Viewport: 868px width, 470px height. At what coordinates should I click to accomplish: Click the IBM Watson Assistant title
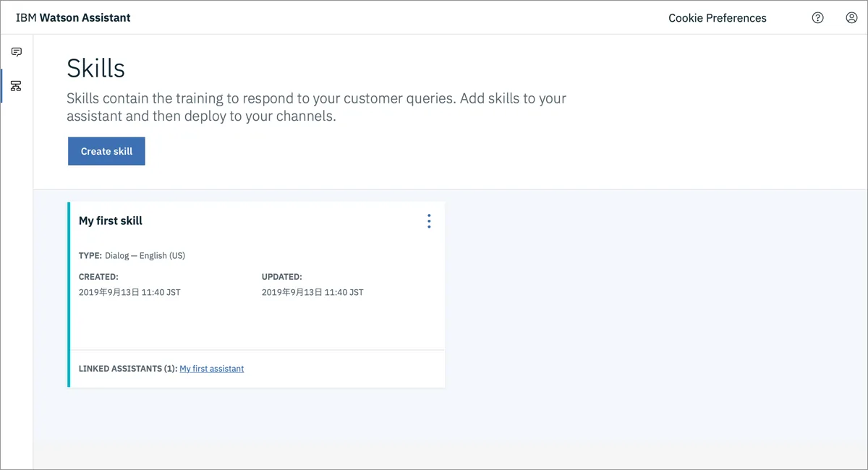[x=73, y=17]
